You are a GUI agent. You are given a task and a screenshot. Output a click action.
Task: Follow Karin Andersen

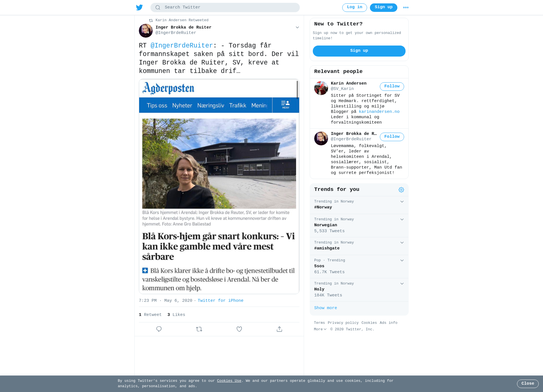pyautogui.click(x=392, y=87)
